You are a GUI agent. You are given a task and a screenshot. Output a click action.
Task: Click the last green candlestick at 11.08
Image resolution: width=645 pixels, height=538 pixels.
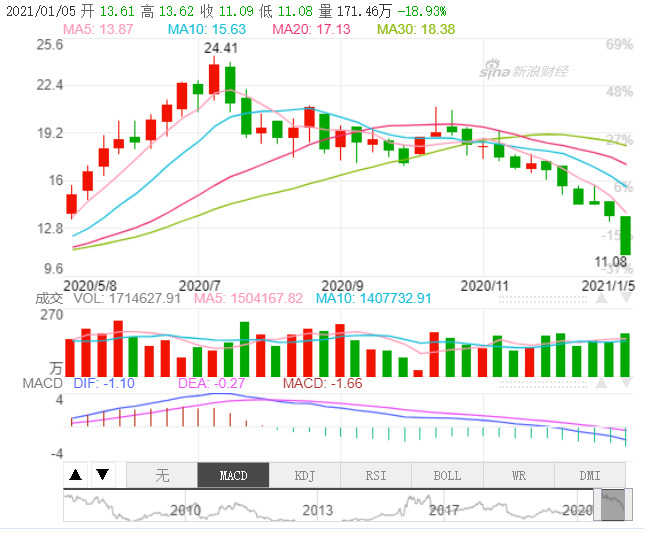[625, 235]
